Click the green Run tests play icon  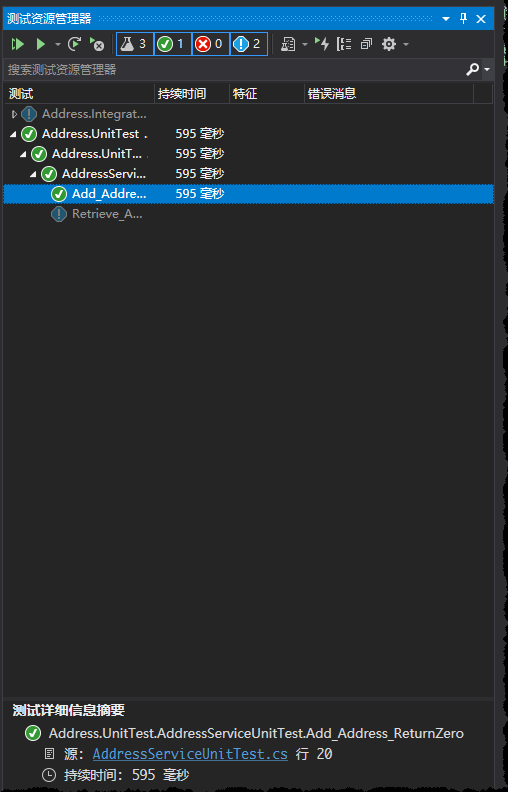40,44
